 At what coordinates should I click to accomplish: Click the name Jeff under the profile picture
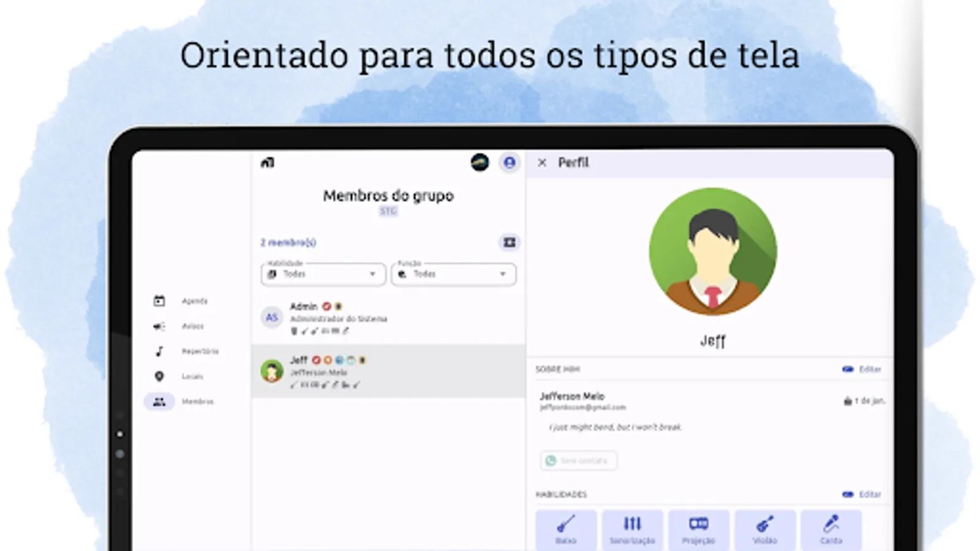click(713, 341)
